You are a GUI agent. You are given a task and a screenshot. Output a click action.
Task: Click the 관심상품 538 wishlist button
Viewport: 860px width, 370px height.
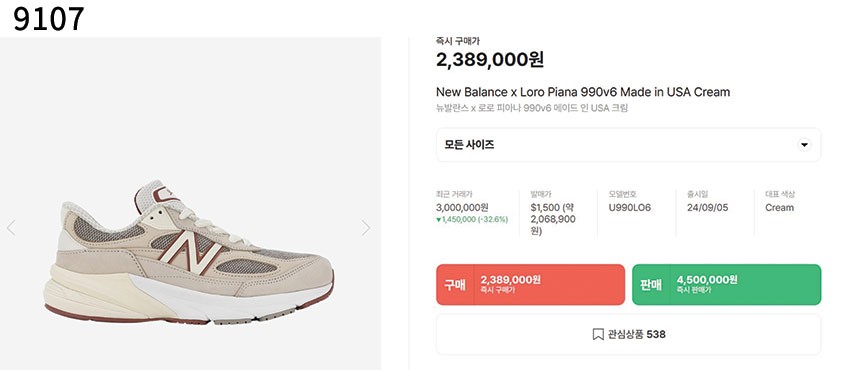point(629,334)
